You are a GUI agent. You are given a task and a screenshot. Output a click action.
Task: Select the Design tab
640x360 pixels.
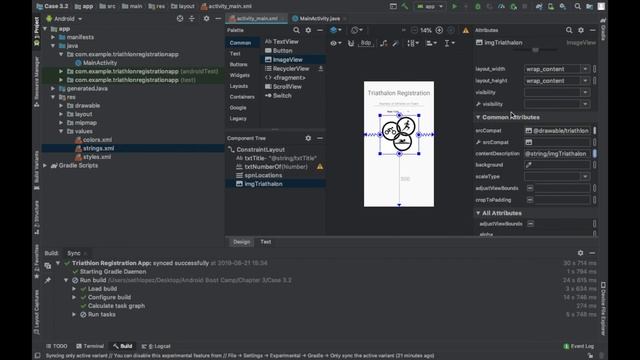point(241,242)
